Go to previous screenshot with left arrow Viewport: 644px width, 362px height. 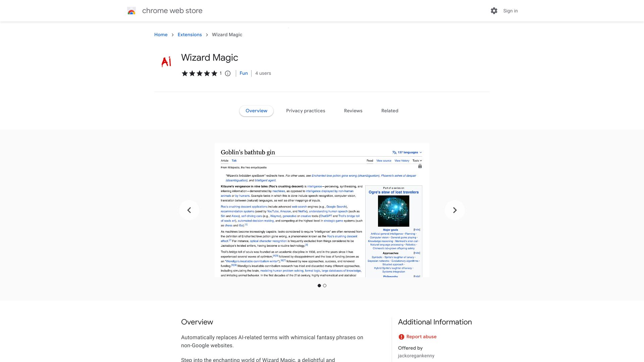pyautogui.click(x=189, y=210)
